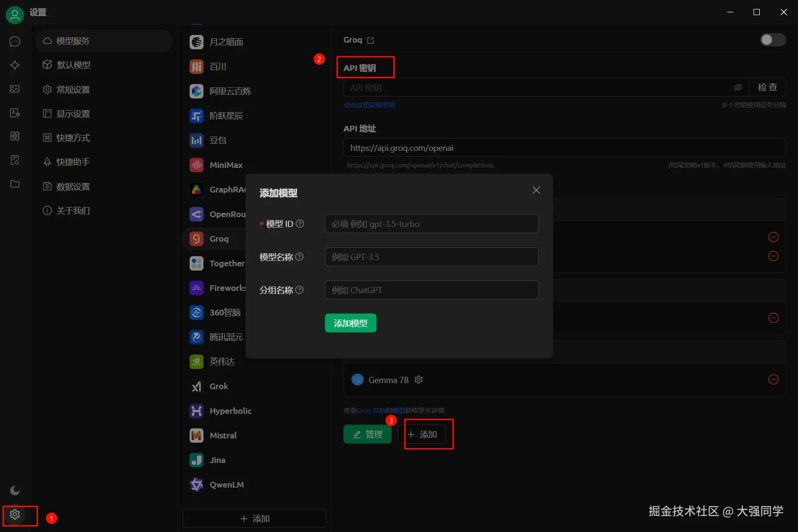Click the 阿里云百炼 provider logo
Image resolution: width=798 pixels, height=532 pixels.
click(196, 91)
